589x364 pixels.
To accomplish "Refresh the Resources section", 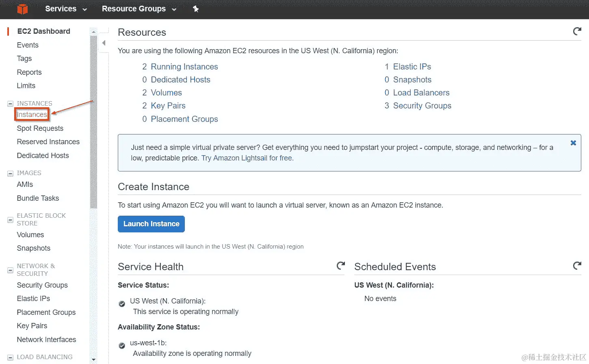I will (x=577, y=31).
